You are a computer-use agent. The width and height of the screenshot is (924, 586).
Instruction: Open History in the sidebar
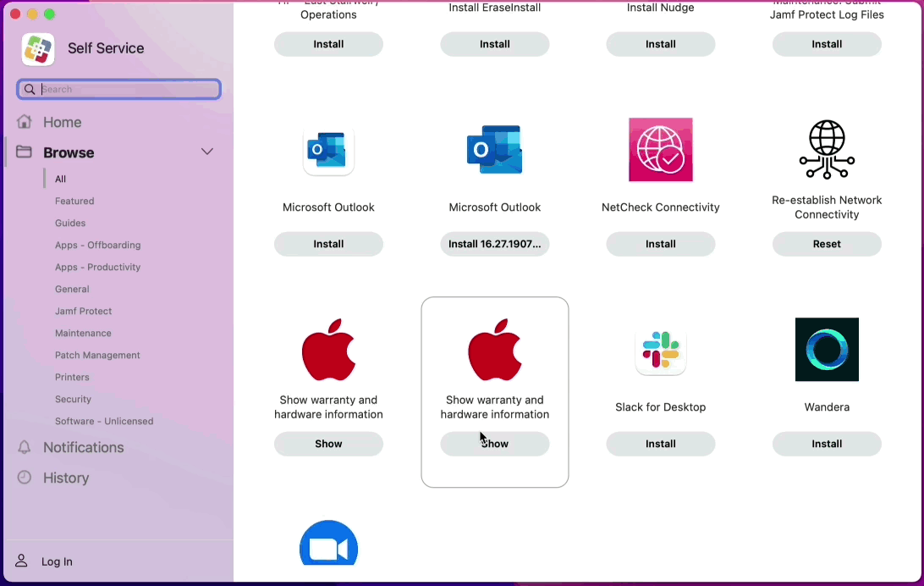tap(66, 478)
